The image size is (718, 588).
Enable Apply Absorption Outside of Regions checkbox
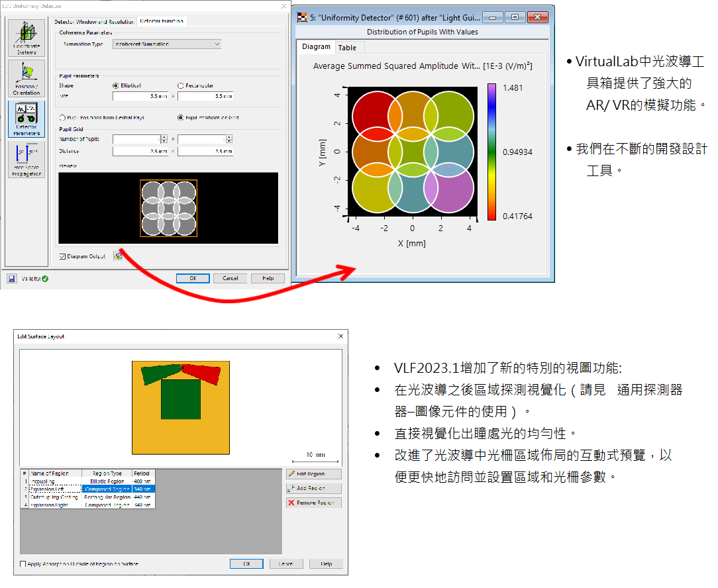click(x=24, y=564)
